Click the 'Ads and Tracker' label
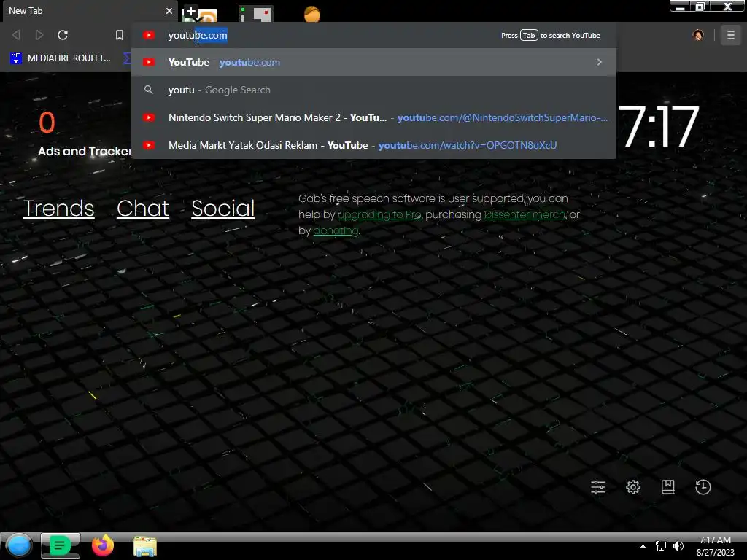The image size is (747, 560). coord(85,152)
